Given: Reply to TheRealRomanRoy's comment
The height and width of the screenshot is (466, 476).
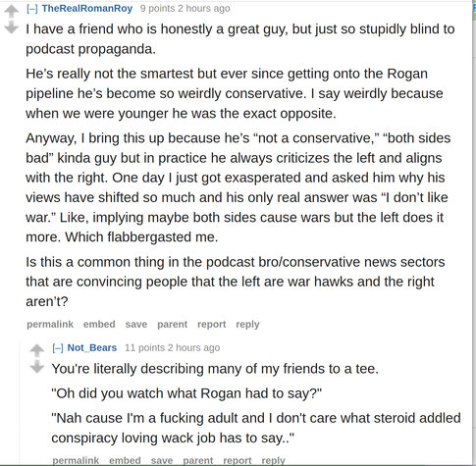Looking at the screenshot, I should click(x=247, y=324).
